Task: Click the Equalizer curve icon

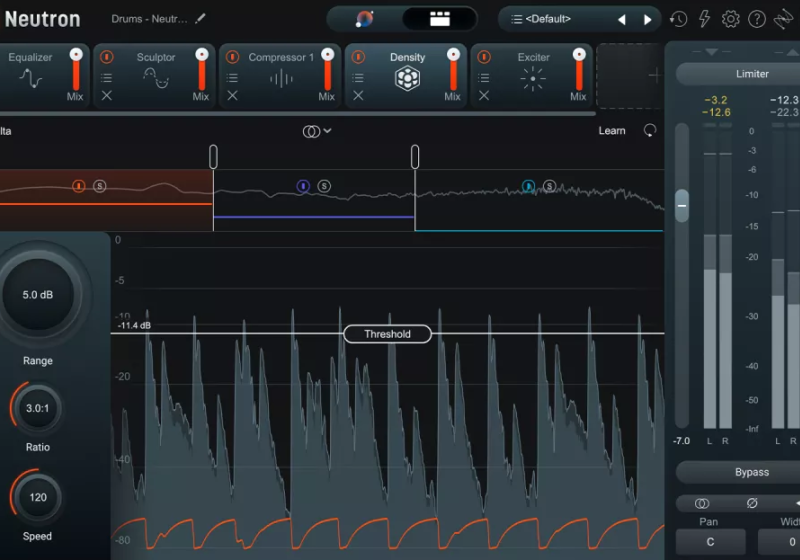Action: click(30, 79)
